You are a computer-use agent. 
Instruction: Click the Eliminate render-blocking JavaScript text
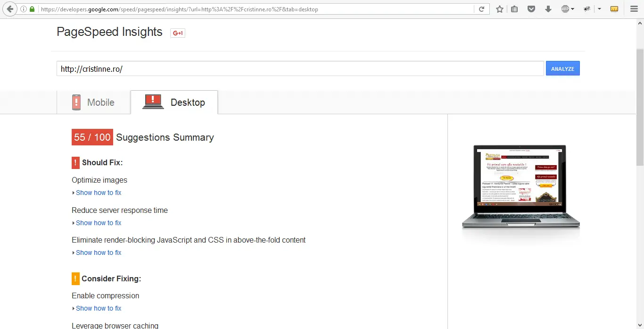189,240
